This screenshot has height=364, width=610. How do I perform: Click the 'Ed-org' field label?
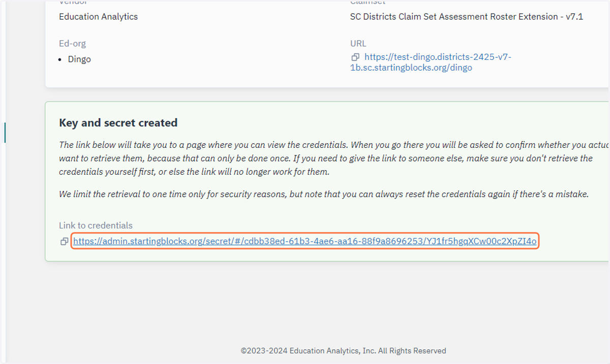(x=73, y=44)
